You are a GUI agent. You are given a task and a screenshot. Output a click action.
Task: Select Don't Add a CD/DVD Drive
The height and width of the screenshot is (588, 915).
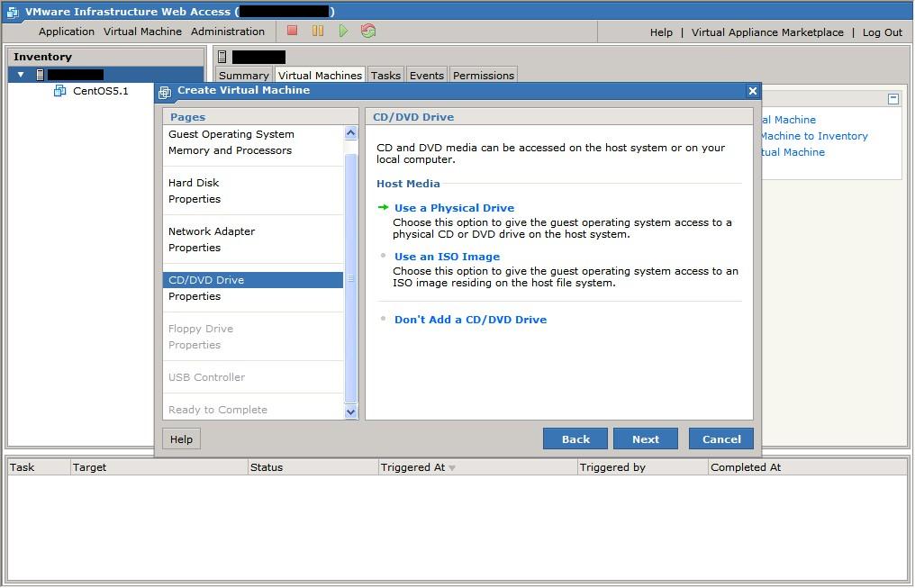[x=470, y=320]
